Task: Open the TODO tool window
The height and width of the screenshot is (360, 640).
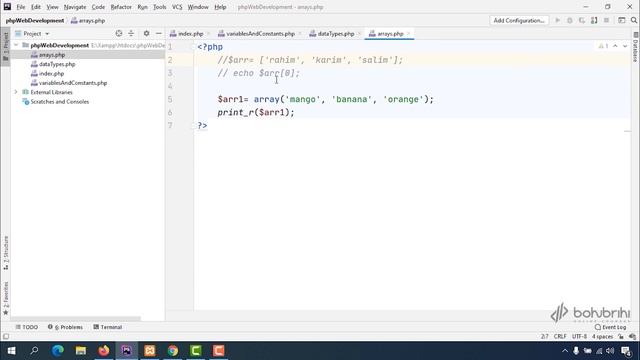Action: pyautogui.click(x=27, y=327)
